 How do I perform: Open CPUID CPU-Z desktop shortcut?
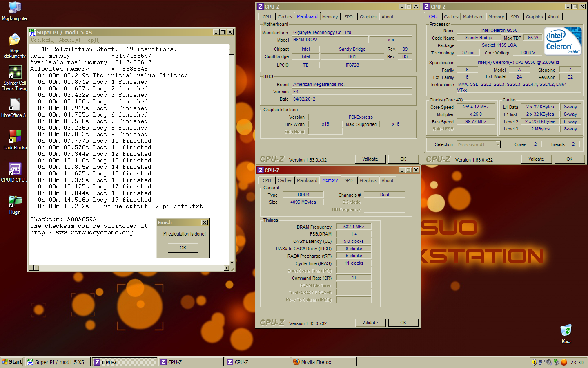point(14,172)
